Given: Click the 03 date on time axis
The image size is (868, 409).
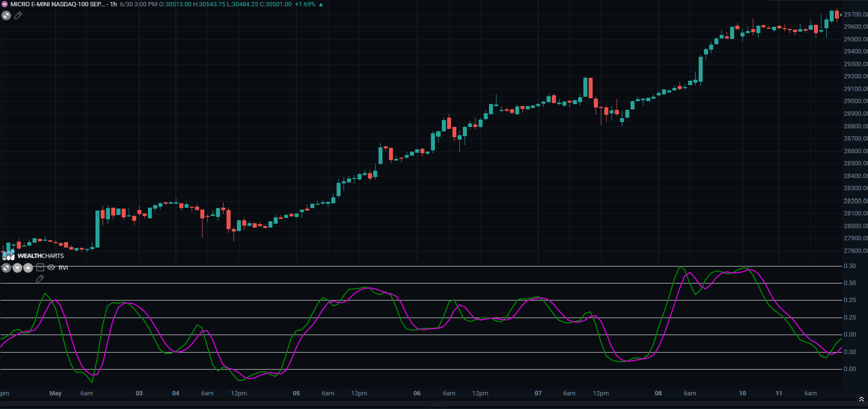Looking at the screenshot, I should click(x=139, y=393).
